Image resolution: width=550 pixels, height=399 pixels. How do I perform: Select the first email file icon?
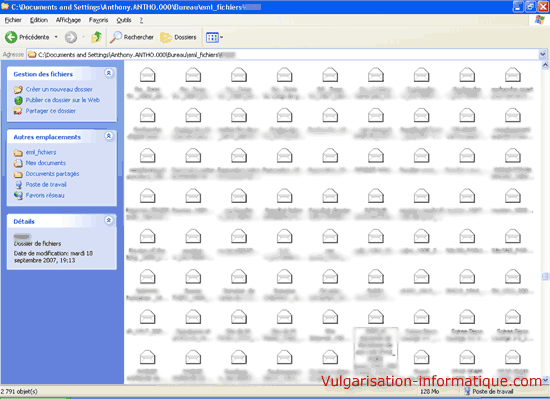[147, 75]
